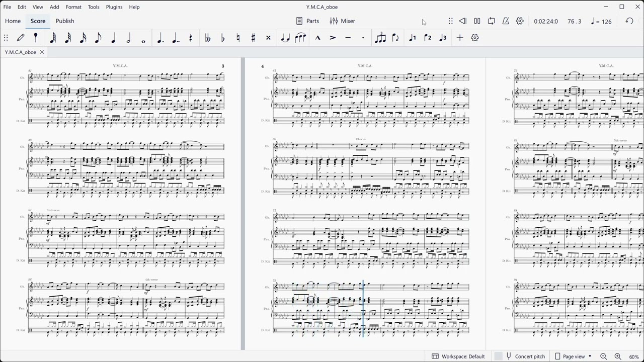Select voice 2
The height and width of the screenshot is (362, 644).
(x=428, y=38)
